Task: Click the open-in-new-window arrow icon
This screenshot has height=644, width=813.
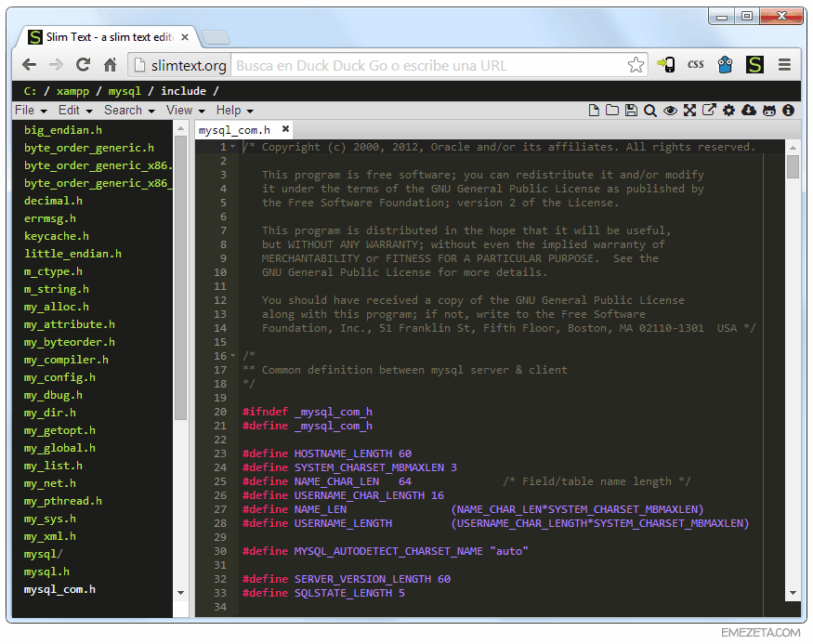Action: pyautogui.click(x=709, y=110)
